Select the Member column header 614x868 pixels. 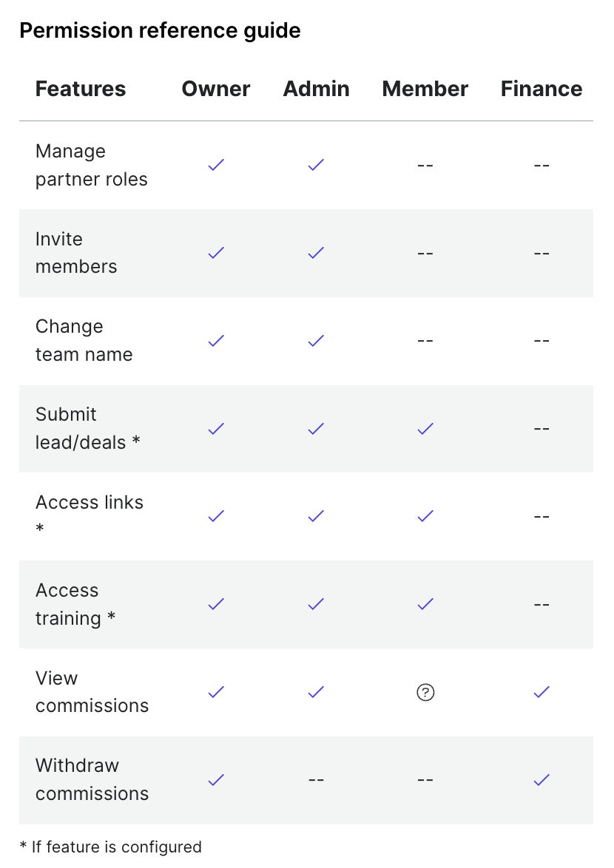425,89
